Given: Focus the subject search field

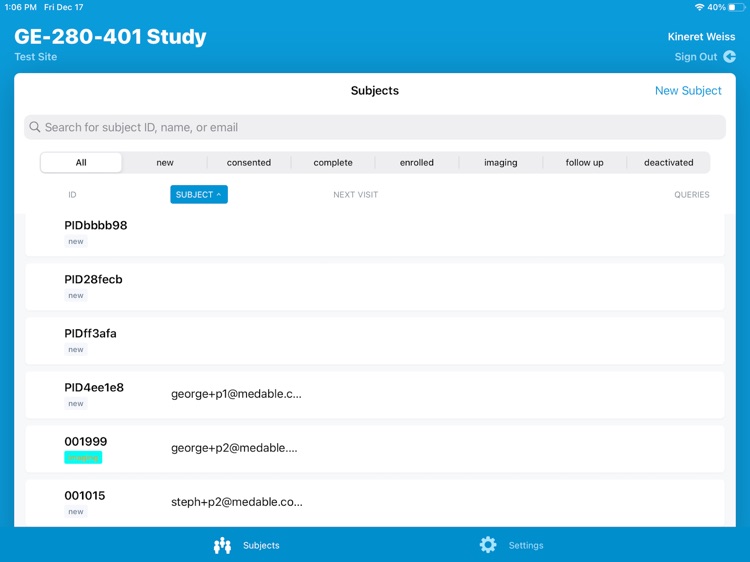Looking at the screenshot, I should click(x=375, y=127).
